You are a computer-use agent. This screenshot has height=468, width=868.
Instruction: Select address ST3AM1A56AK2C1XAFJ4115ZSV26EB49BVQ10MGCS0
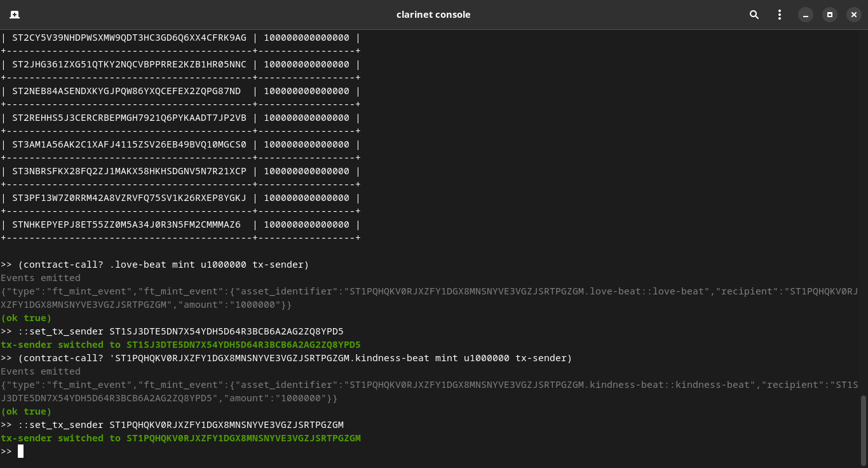tap(129, 144)
